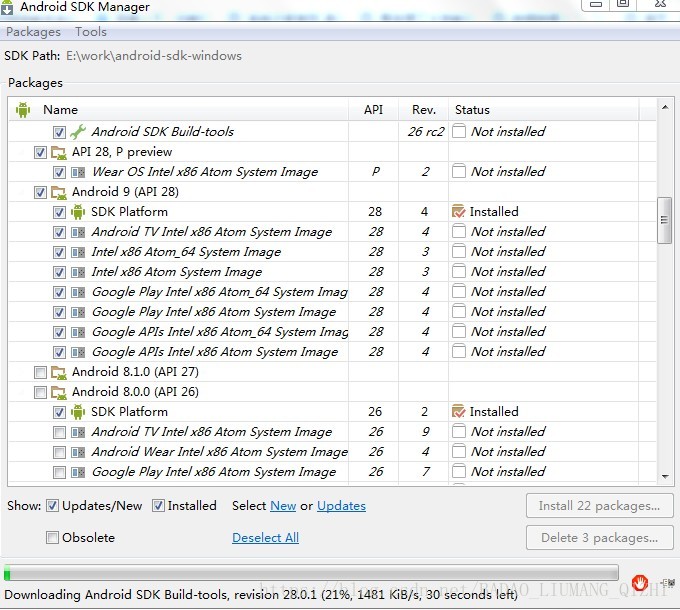Click the folder icon beside Android 8.1.0 (API 27)
680x610 pixels.
tap(59, 372)
